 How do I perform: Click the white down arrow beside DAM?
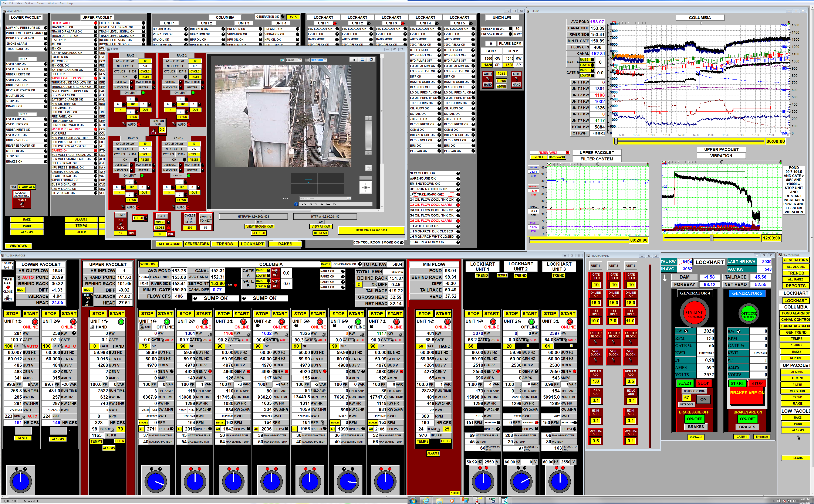pos(665,278)
